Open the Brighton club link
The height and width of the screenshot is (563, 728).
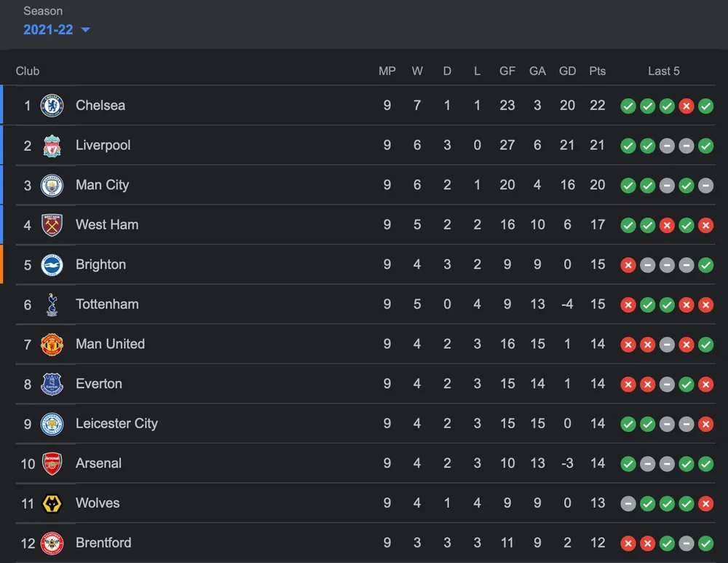pyautogui.click(x=100, y=264)
